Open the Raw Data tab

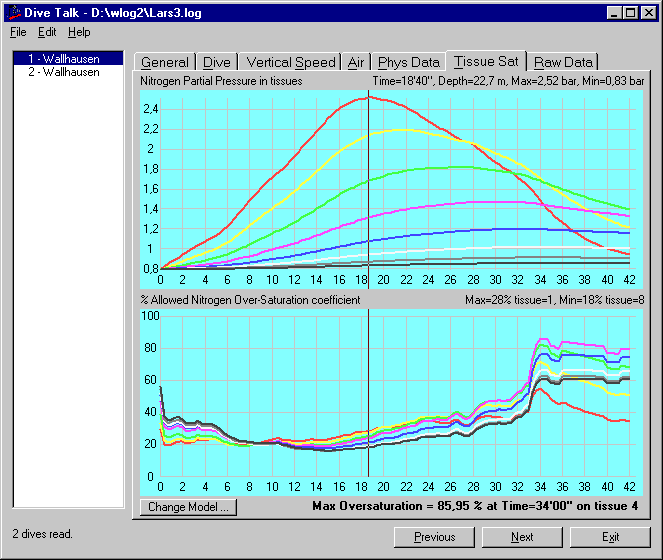[563, 62]
